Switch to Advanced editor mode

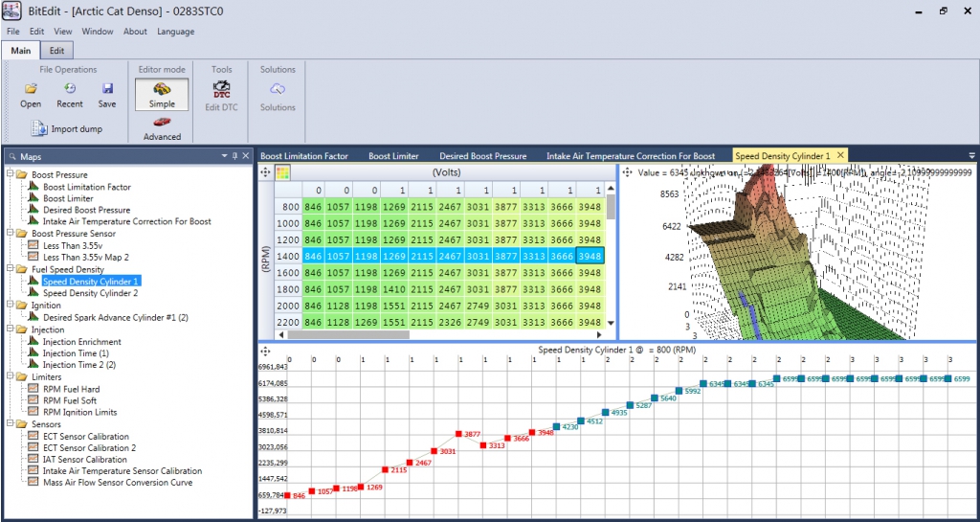(x=162, y=128)
